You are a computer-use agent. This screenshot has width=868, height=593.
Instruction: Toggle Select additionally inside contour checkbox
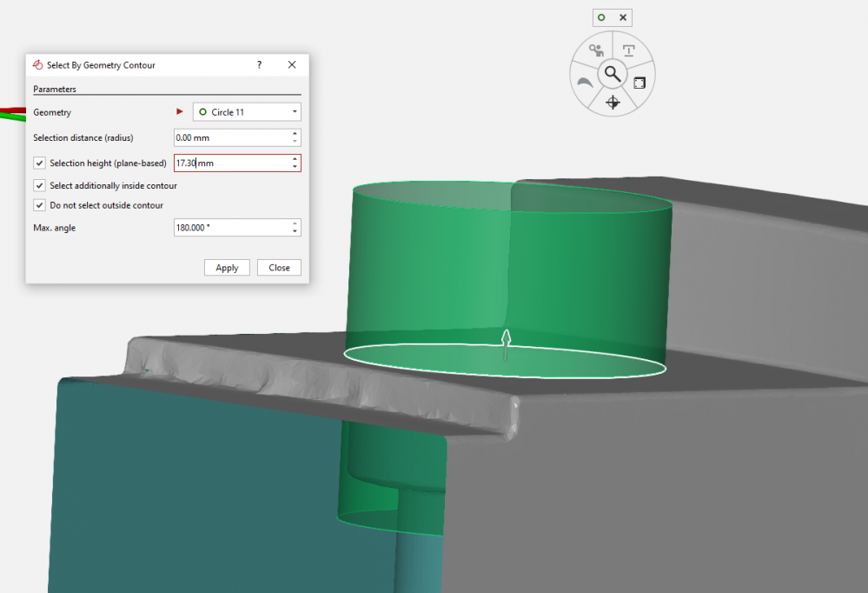coord(39,185)
